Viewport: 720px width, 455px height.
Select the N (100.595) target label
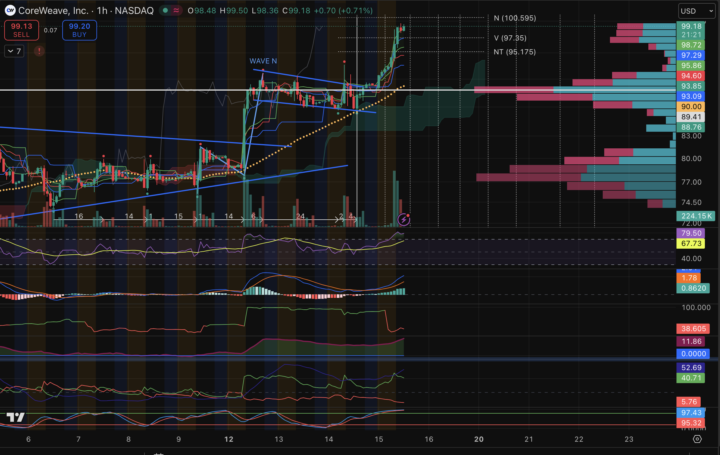(x=515, y=18)
